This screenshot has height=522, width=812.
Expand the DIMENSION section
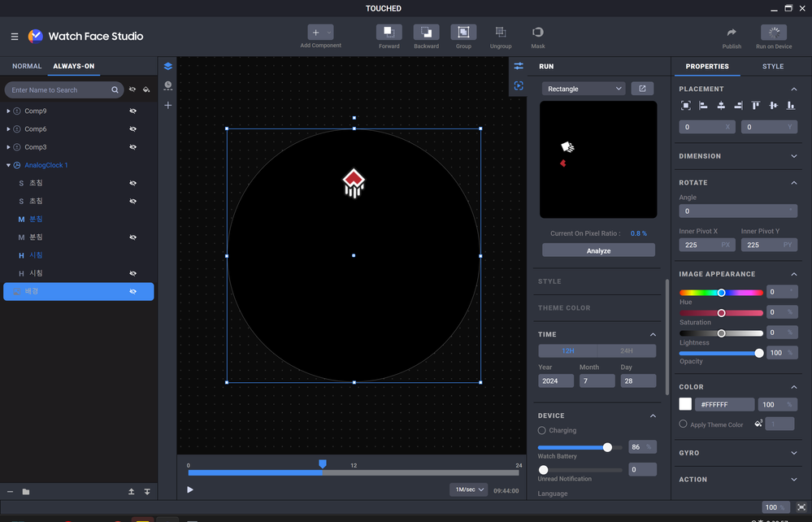pos(794,156)
